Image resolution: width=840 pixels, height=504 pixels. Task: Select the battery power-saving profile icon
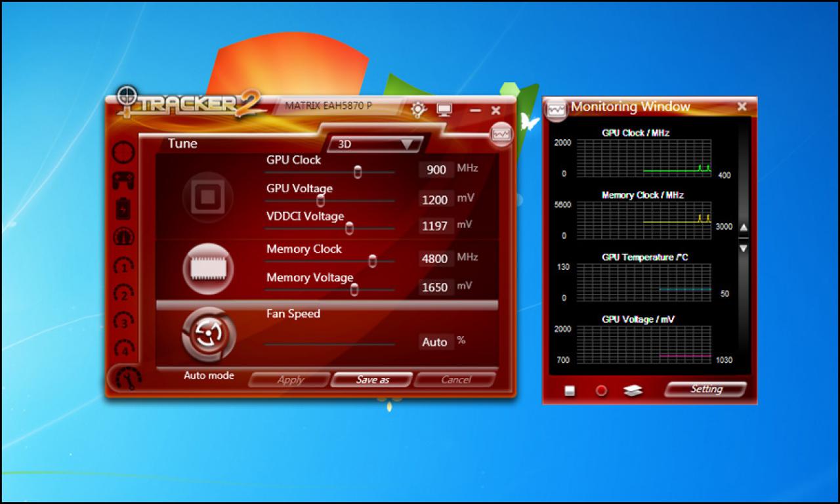click(x=123, y=209)
